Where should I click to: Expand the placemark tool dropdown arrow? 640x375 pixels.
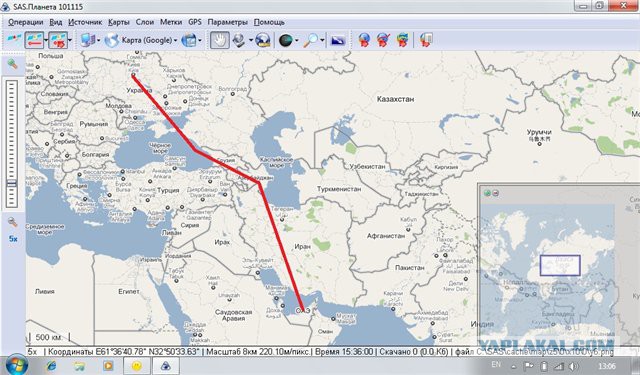251,40
